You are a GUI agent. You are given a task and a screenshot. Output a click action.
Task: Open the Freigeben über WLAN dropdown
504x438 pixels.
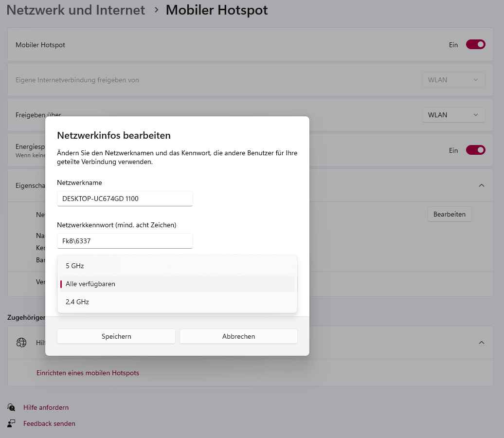(453, 115)
